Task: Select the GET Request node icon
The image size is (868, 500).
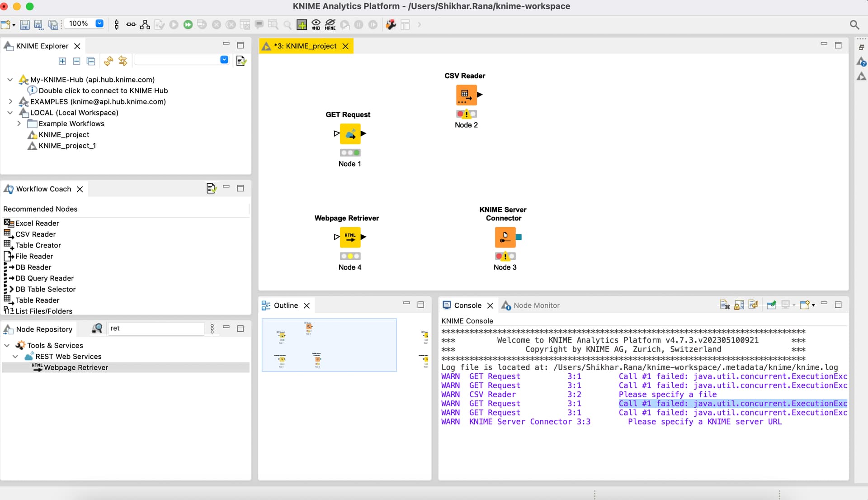Action: point(350,134)
